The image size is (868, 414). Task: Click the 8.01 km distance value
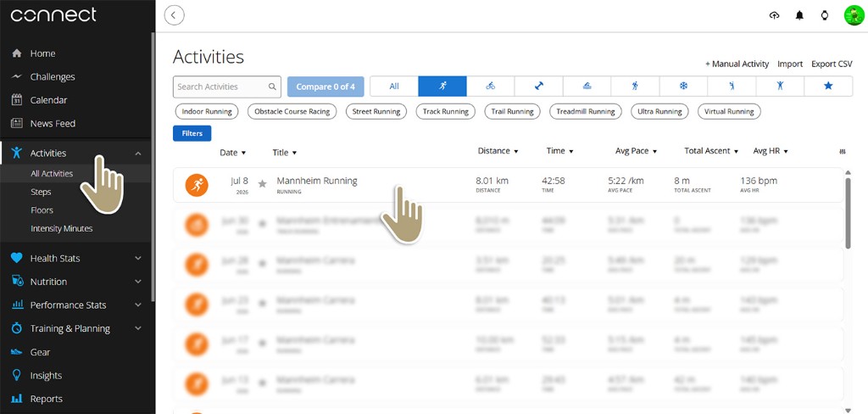click(492, 181)
